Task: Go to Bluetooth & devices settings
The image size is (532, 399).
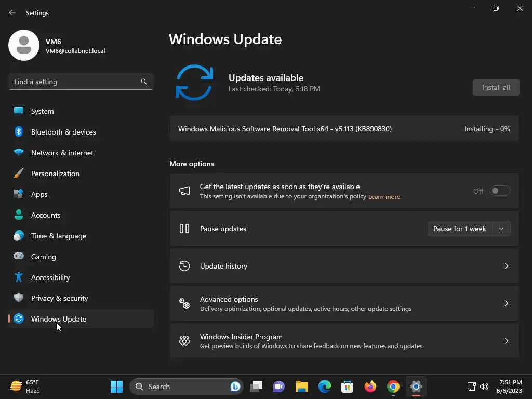Action: point(81,132)
